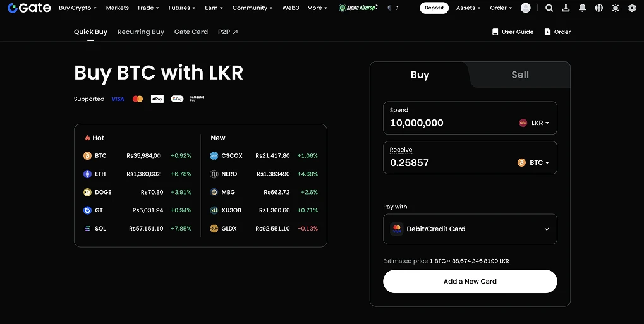The width and height of the screenshot is (644, 324).
Task: Switch to the Recurring Buy tab
Action: pyautogui.click(x=141, y=32)
